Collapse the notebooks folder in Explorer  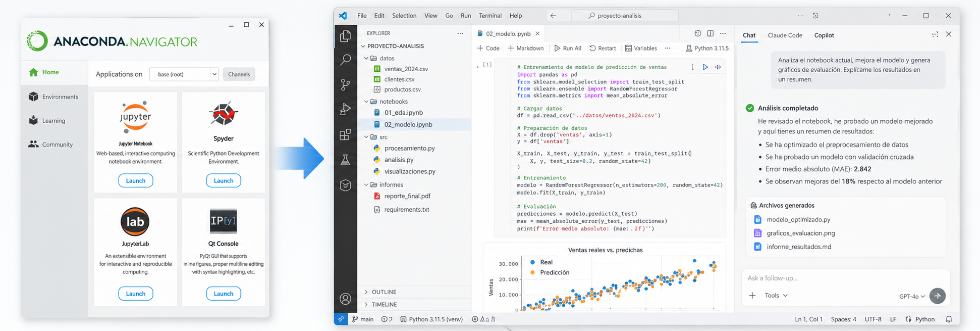[x=367, y=102]
